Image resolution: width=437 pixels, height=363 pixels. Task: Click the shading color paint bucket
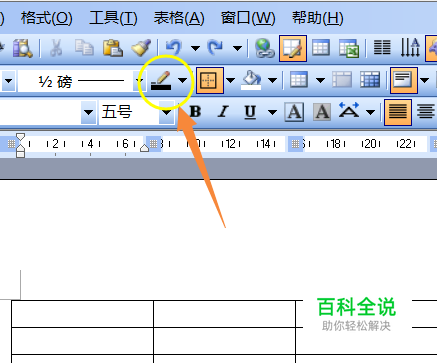click(x=251, y=81)
